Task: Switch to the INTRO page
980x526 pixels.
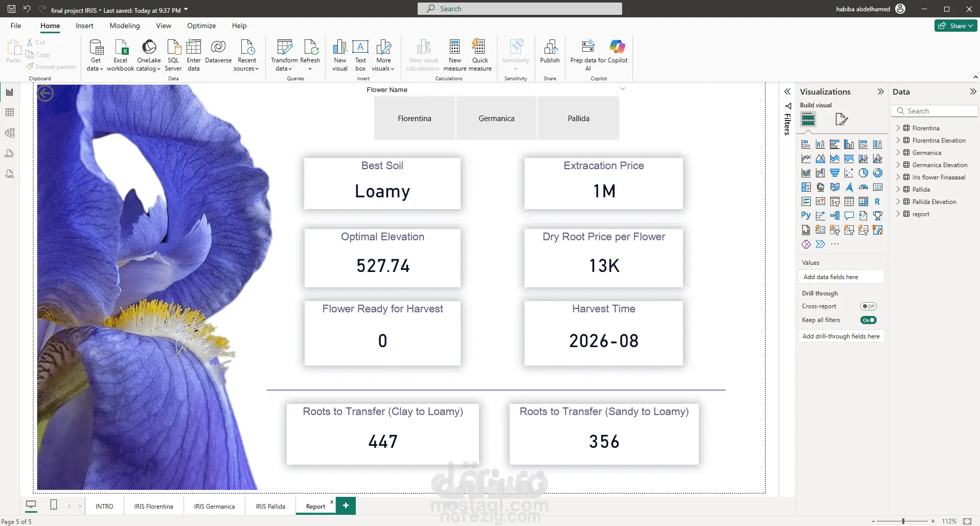Action: (104, 506)
